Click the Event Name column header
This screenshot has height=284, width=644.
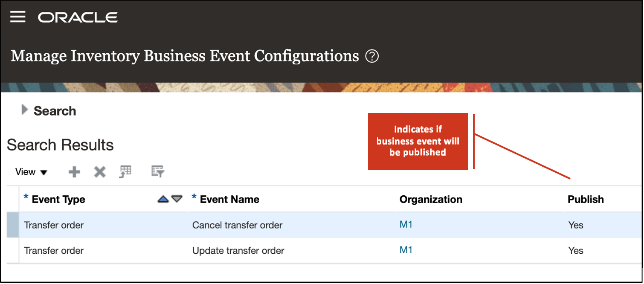(229, 199)
